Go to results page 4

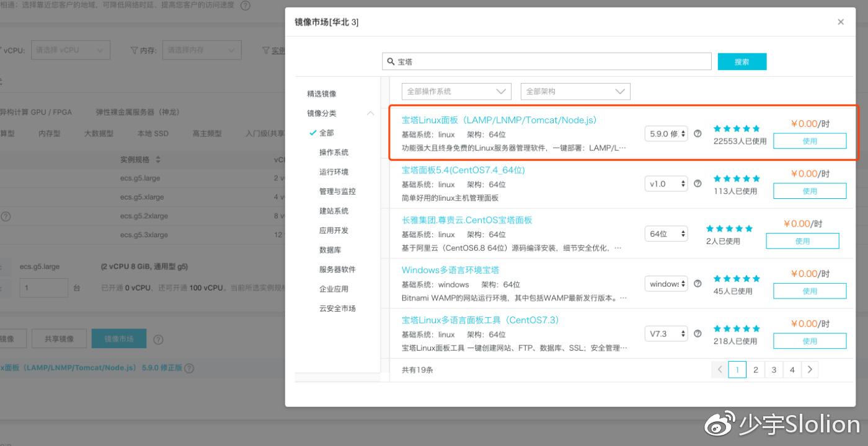coord(792,370)
